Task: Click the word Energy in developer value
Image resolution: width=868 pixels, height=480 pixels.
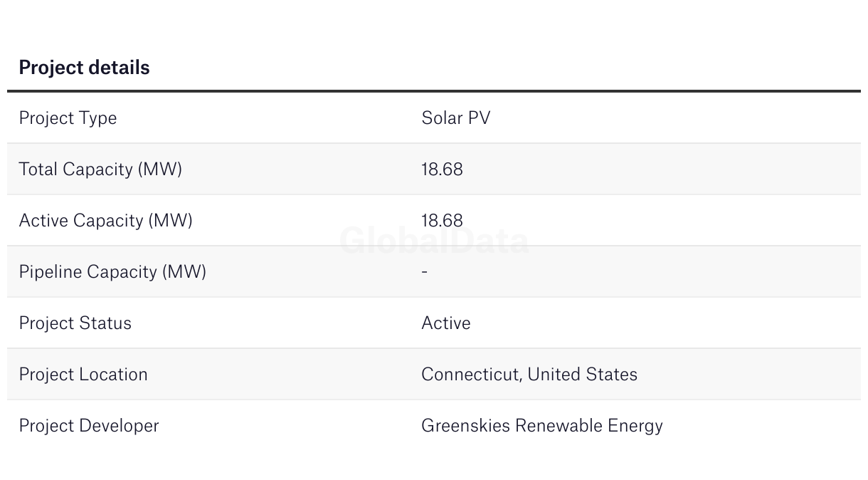Action: pyautogui.click(x=635, y=426)
